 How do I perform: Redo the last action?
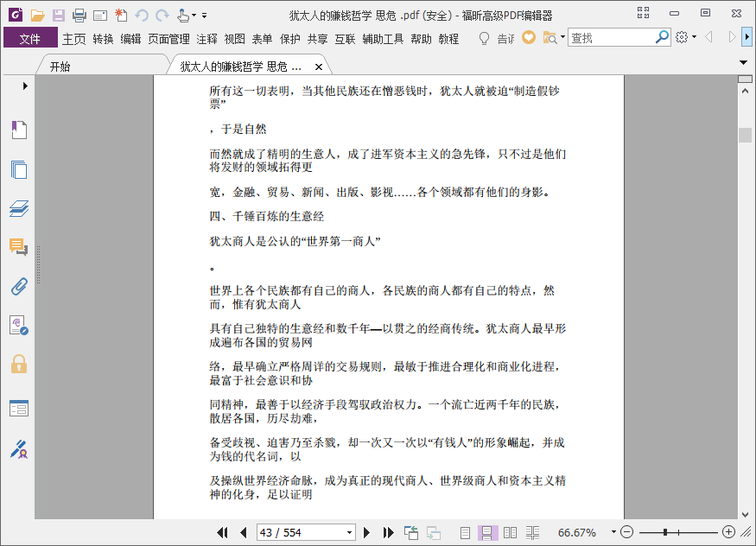[x=162, y=16]
